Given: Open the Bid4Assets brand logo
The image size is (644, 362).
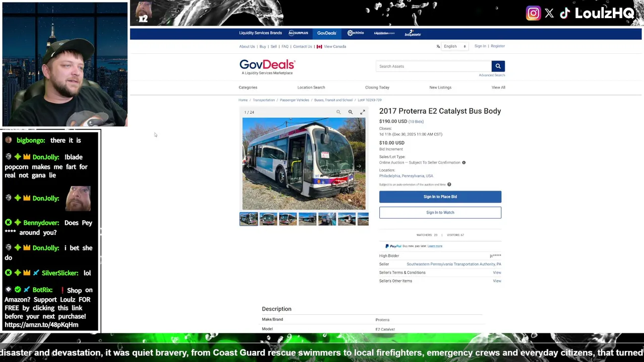Looking at the screenshot, I should click(x=413, y=34).
